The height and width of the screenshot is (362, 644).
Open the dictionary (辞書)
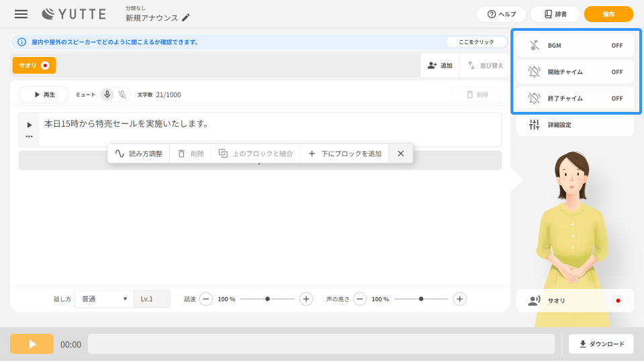pyautogui.click(x=555, y=14)
